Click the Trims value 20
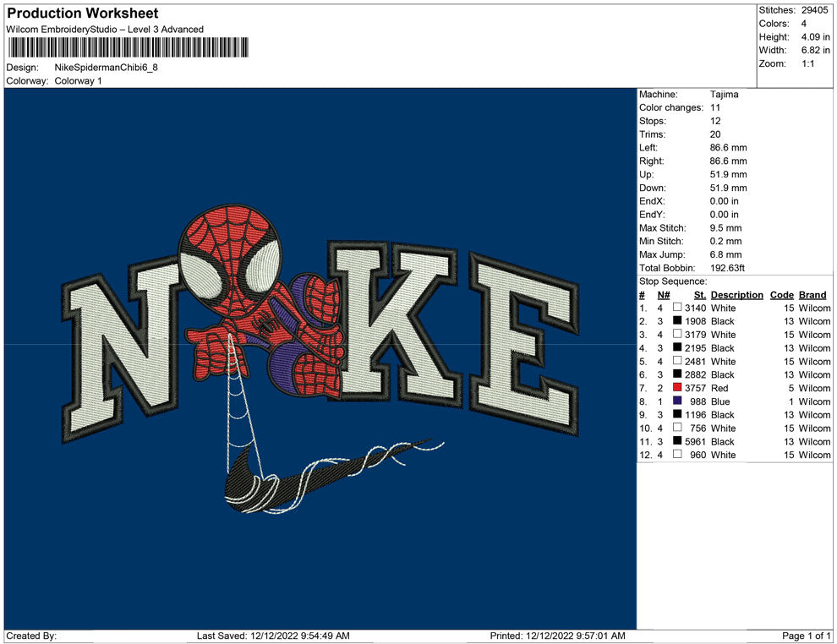The image size is (837, 644). point(714,134)
